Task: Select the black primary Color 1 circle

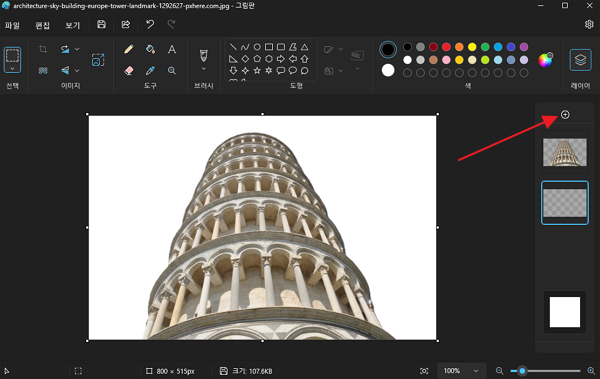Action: [x=388, y=49]
